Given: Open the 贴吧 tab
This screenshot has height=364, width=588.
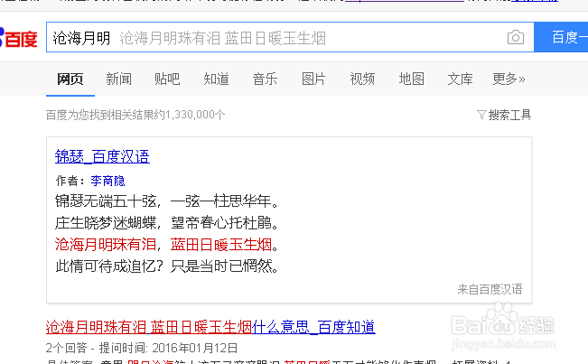Looking at the screenshot, I should pyautogui.click(x=167, y=79).
